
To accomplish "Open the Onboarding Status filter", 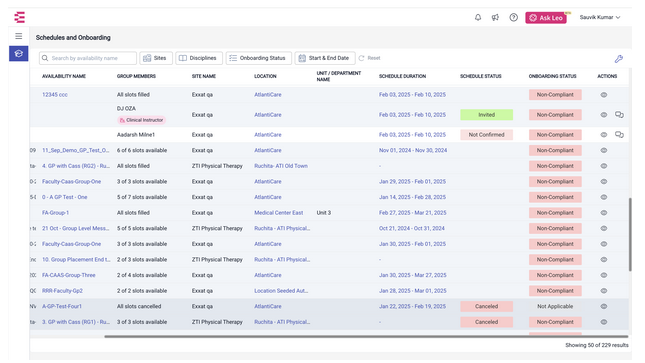I will [258, 58].
